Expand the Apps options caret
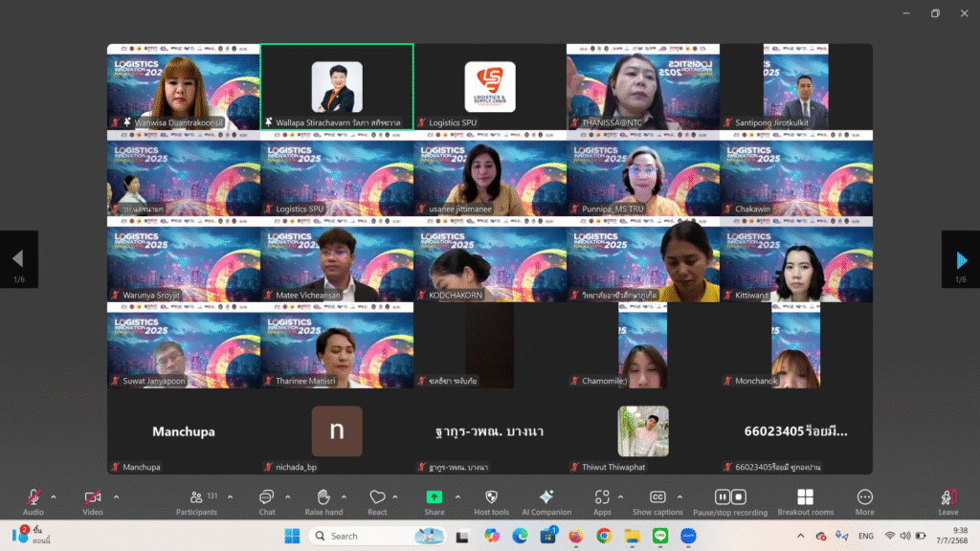 (620, 497)
